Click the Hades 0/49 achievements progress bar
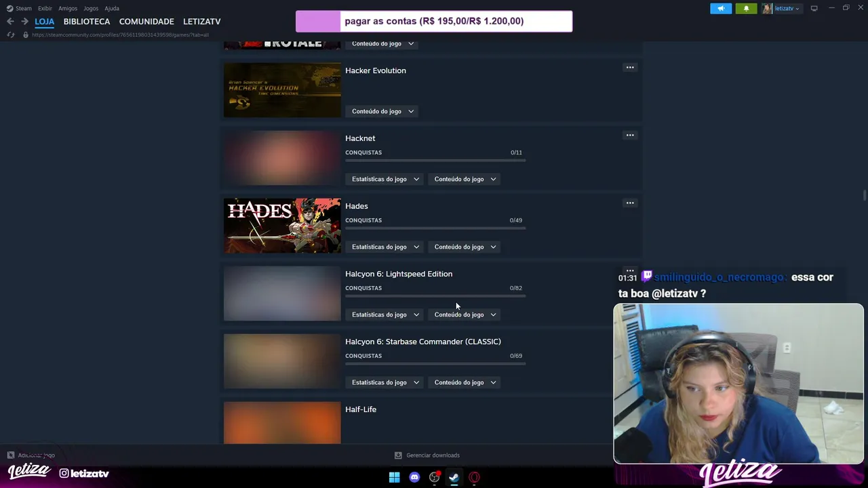The height and width of the screenshot is (488, 868). point(435,228)
